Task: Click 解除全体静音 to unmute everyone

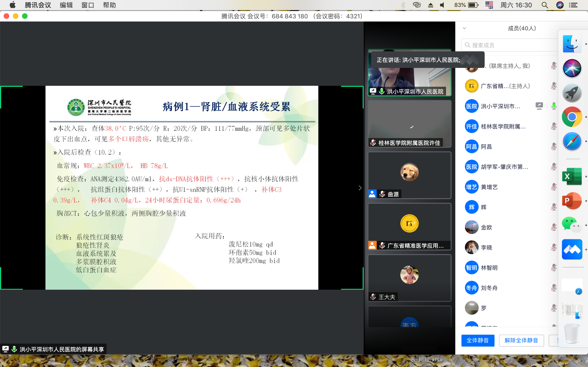Action: click(521, 340)
